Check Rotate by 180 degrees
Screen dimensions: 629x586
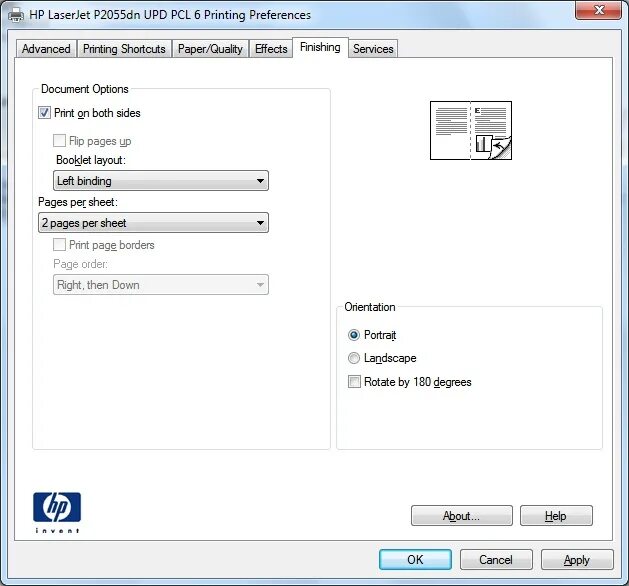coord(354,381)
